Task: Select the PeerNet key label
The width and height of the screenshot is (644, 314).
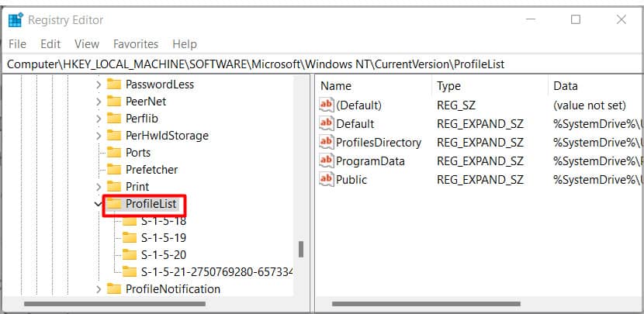Action: coord(146,102)
